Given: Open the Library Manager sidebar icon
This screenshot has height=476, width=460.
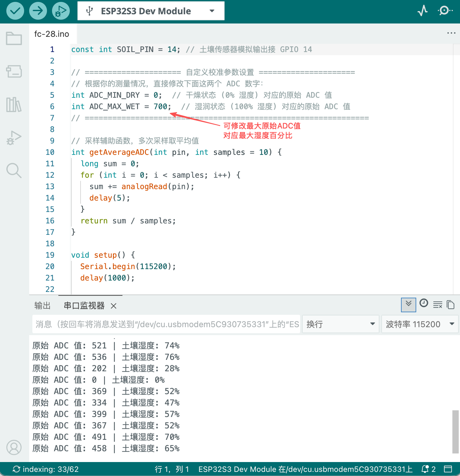Looking at the screenshot, I should [14, 104].
